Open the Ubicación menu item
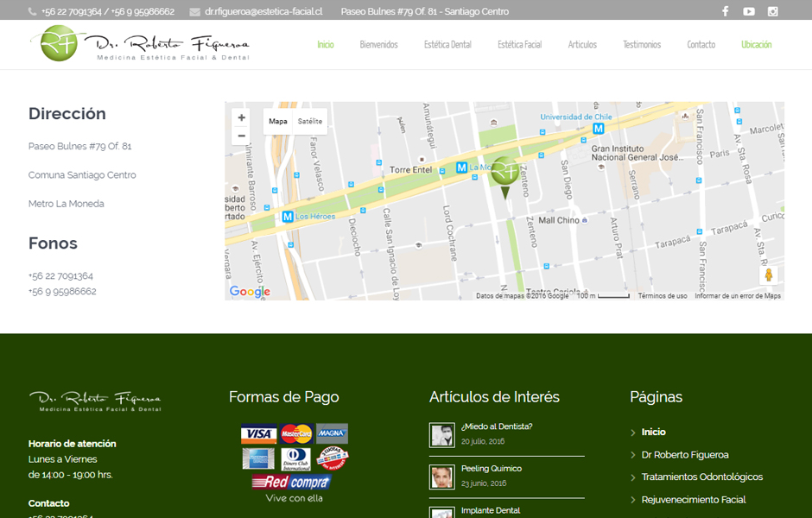Image resolution: width=812 pixels, height=518 pixels. (x=756, y=45)
